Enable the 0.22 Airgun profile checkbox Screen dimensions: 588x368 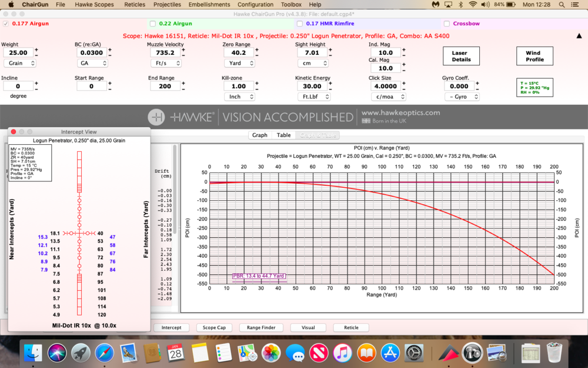pyautogui.click(x=153, y=24)
